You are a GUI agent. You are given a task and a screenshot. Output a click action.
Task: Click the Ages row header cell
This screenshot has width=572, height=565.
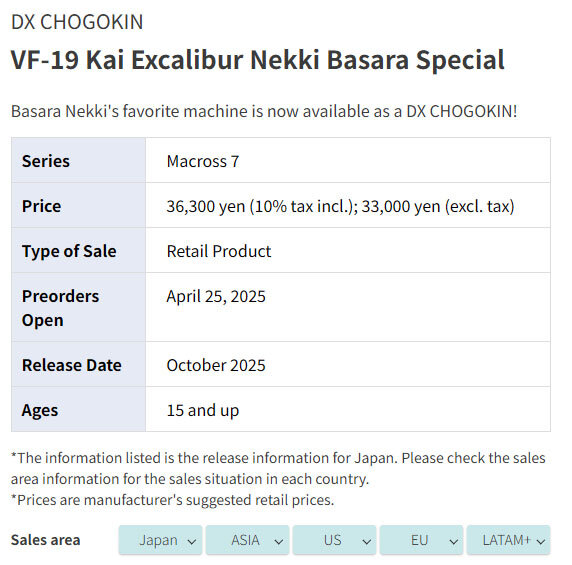coord(78,410)
